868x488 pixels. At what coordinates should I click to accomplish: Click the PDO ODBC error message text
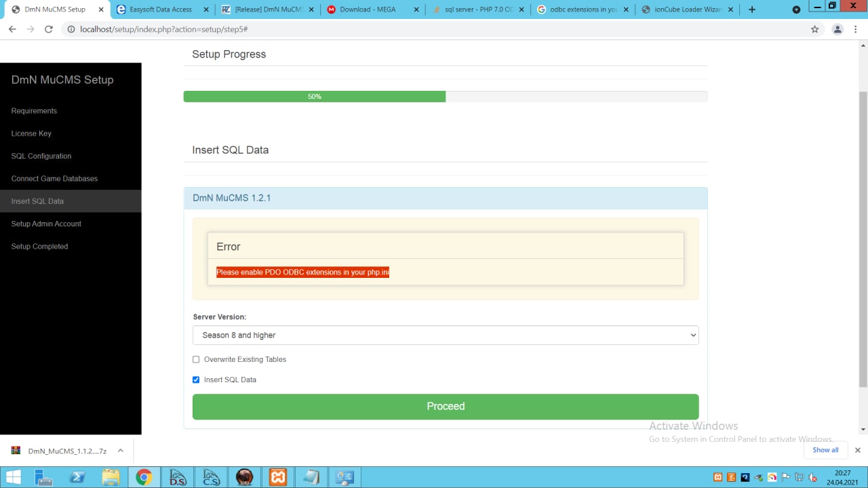click(x=302, y=272)
